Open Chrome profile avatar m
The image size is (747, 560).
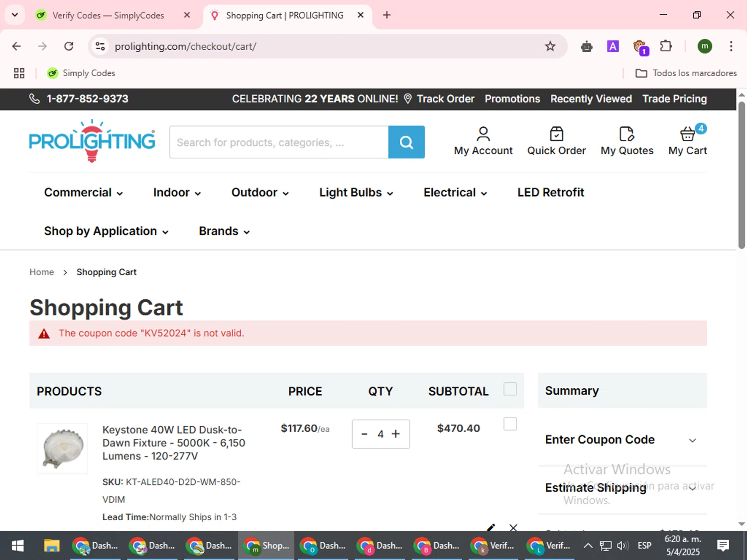tap(704, 46)
